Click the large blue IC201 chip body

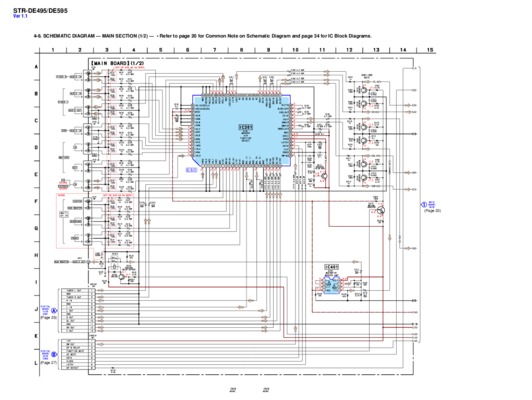[242, 131]
